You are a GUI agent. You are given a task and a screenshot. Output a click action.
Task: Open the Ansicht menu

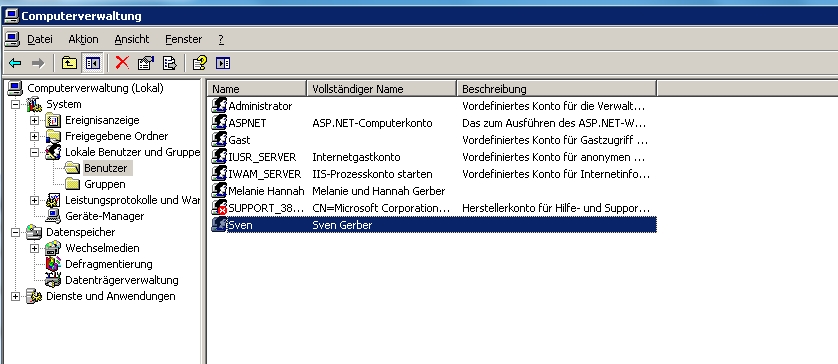click(132, 39)
